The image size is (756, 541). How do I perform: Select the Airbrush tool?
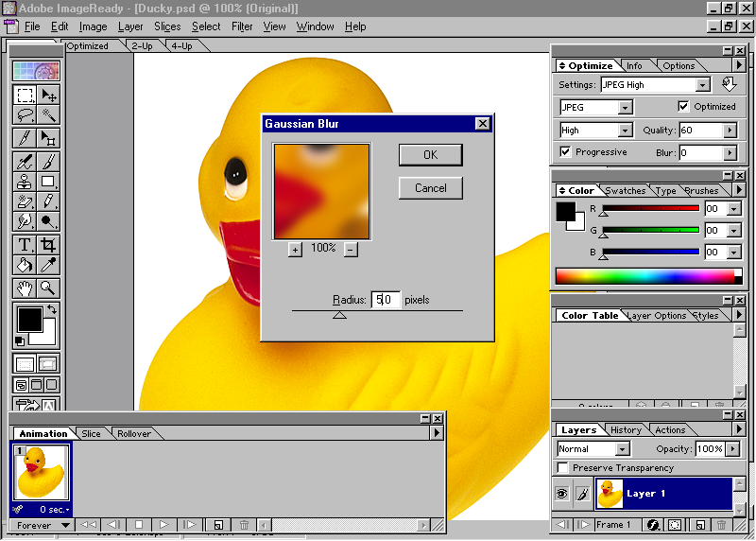(x=25, y=162)
